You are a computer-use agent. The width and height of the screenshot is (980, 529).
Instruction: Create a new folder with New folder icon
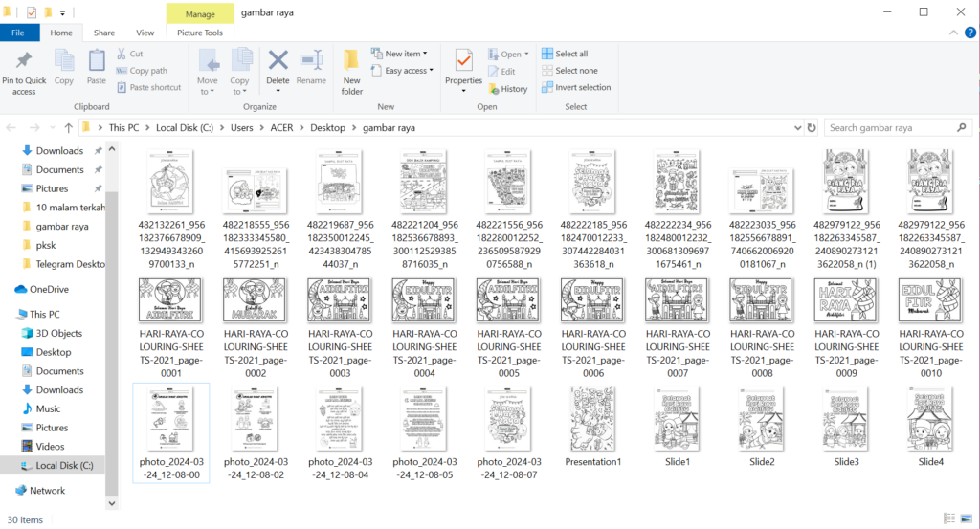pyautogui.click(x=352, y=70)
